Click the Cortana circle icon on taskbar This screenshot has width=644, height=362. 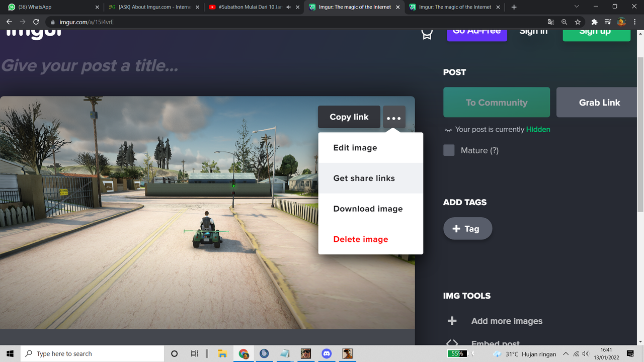pos(175,353)
